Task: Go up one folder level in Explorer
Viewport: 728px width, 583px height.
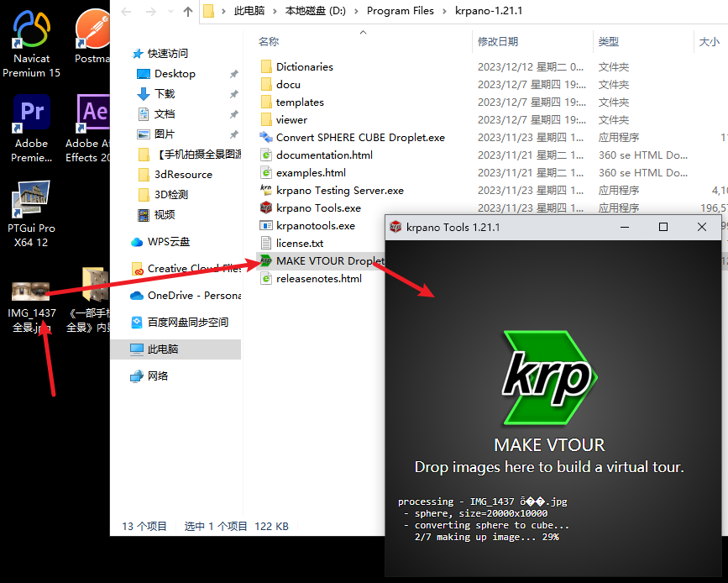Action: [188, 11]
